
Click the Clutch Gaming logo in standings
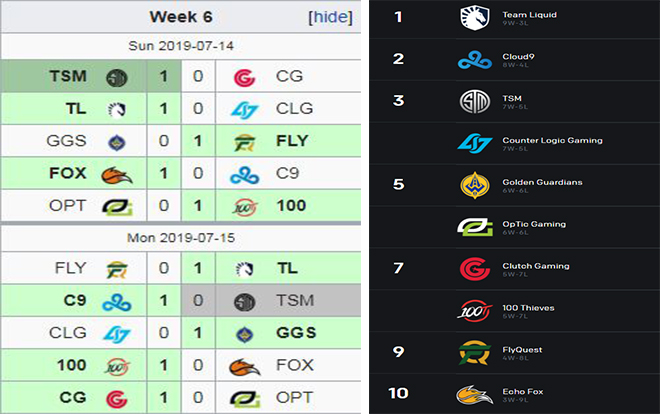(473, 268)
